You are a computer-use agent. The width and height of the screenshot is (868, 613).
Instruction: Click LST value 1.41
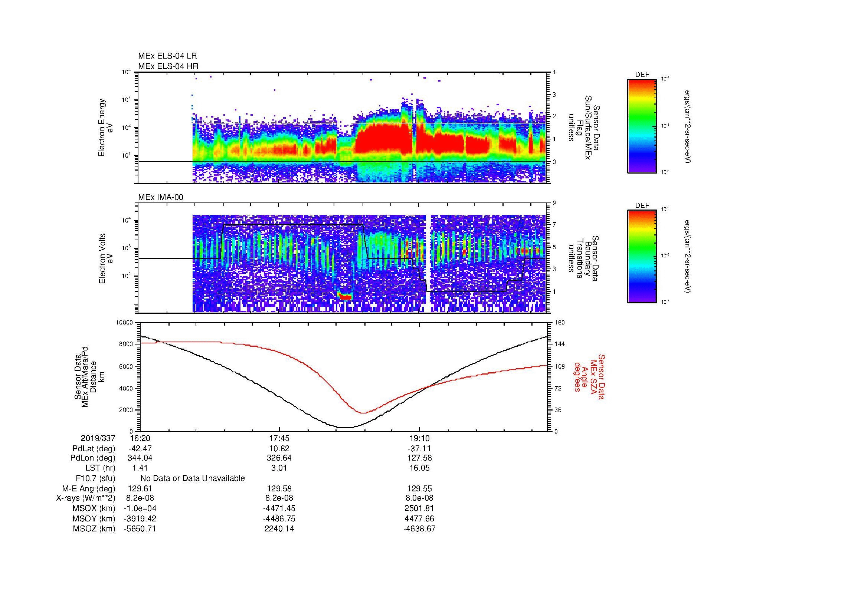(x=140, y=468)
